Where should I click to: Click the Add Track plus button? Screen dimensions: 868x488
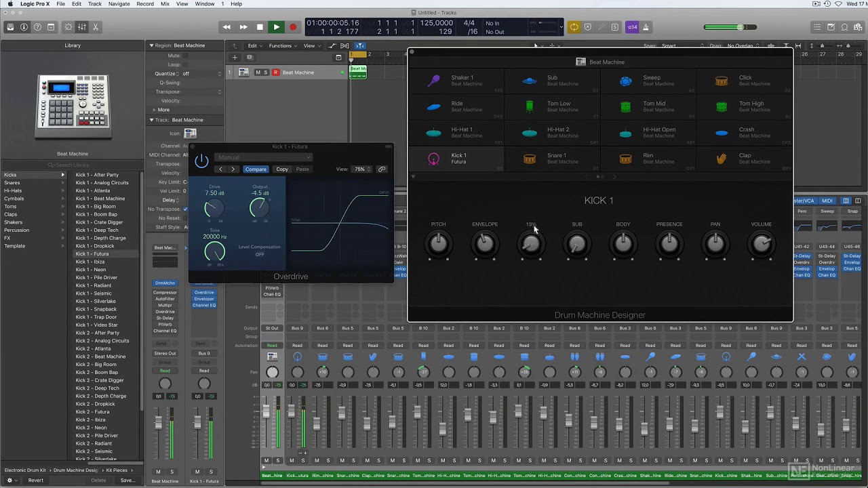coord(235,58)
